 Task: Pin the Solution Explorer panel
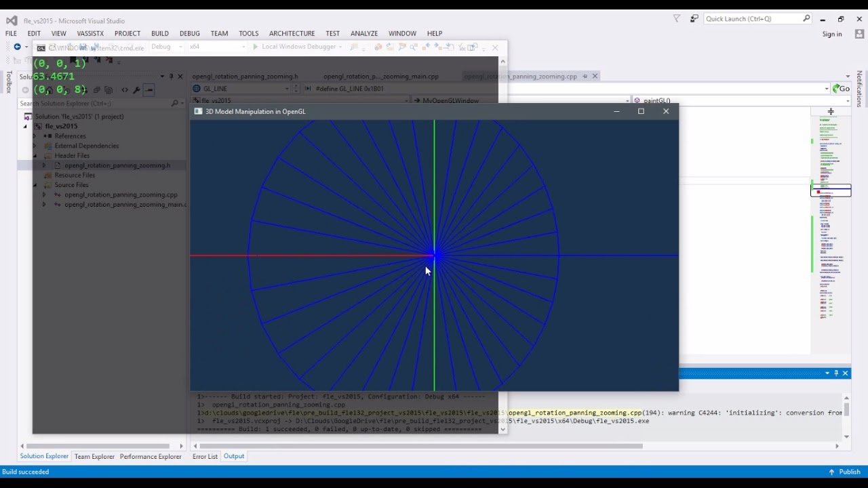coord(171,77)
